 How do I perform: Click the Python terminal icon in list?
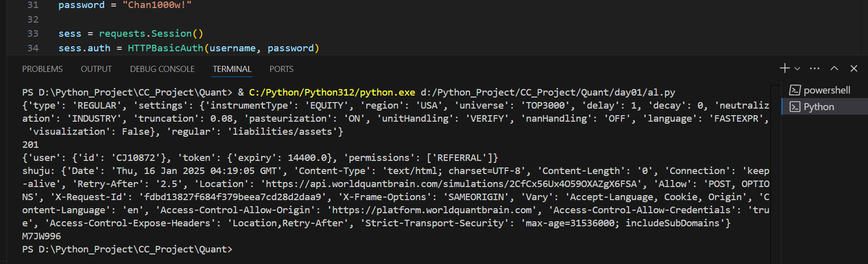tap(795, 107)
